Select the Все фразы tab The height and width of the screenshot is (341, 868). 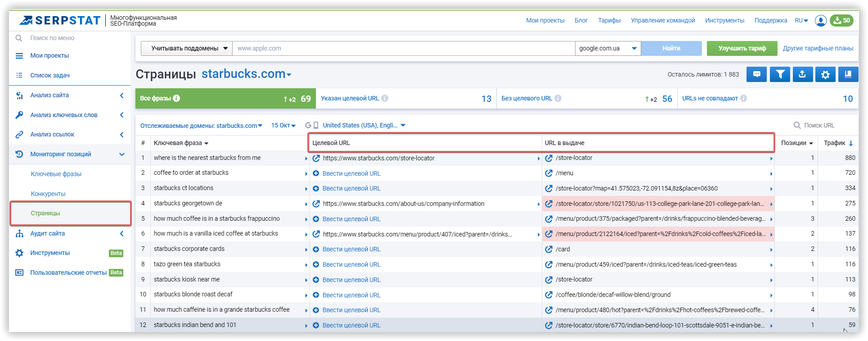225,98
